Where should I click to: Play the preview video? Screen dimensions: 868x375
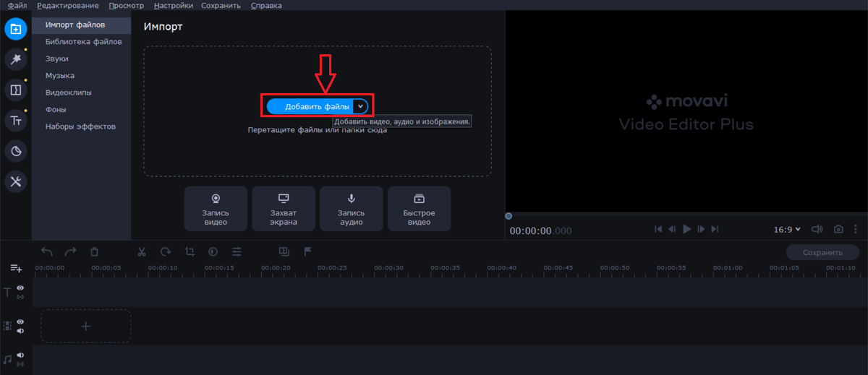coord(687,229)
